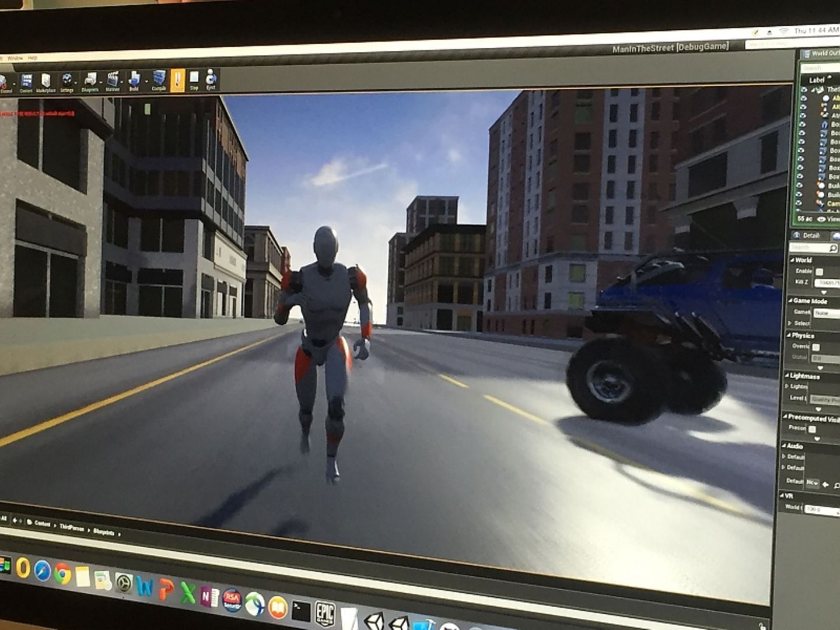Collapse the Precomputed Visibility section
Viewport: 840px width, 630px height.
[785, 417]
